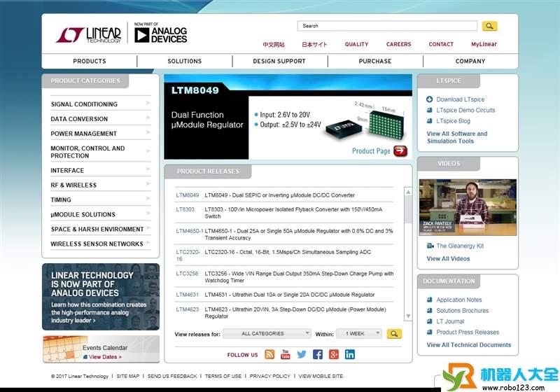Click the LTspice Demo Circuits icon
The width and height of the screenshot is (560, 392).
pos(430,110)
